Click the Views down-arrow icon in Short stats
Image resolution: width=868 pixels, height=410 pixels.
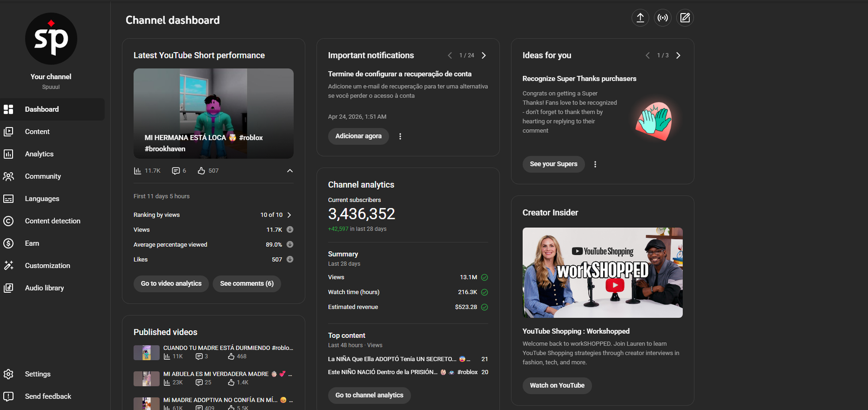290,230
